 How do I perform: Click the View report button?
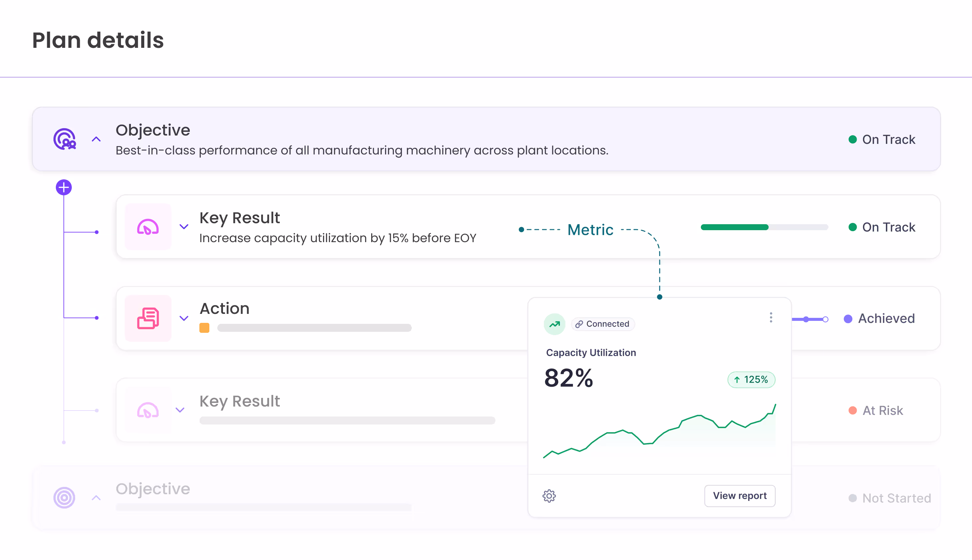click(740, 496)
